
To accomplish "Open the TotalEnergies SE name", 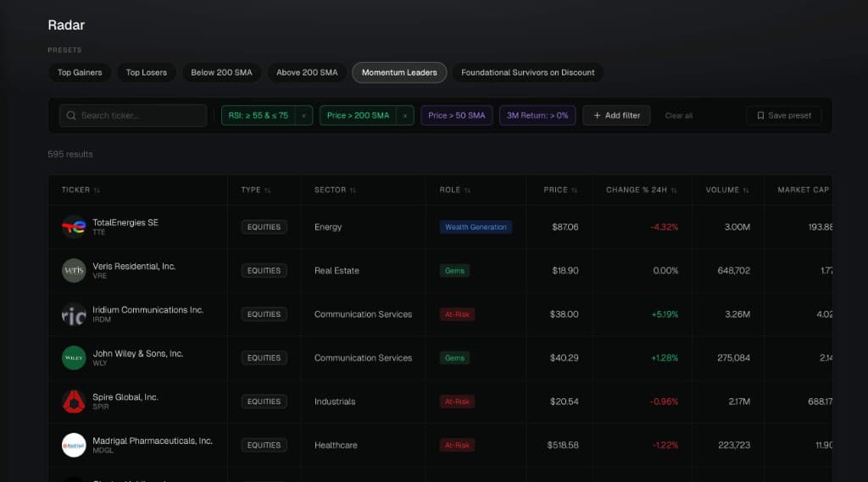I will click(x=125, y=223).
